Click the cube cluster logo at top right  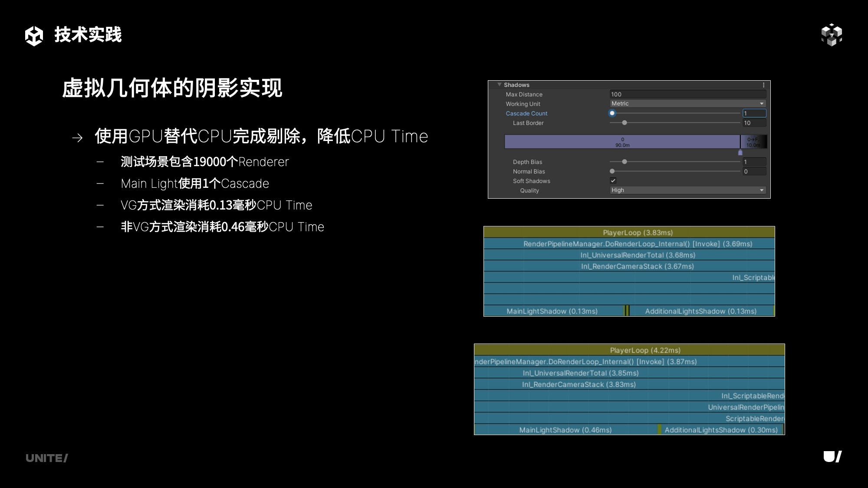832,35
